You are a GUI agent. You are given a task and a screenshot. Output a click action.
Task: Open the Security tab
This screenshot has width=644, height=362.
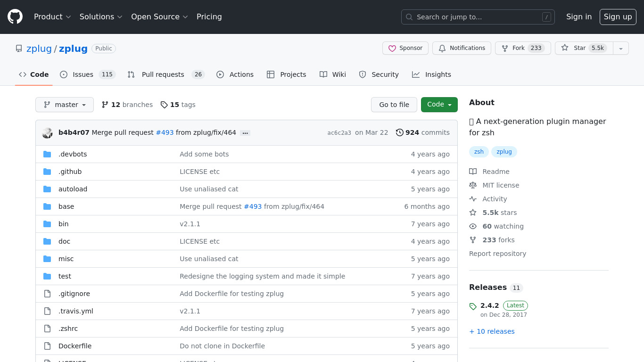point(379,74)
